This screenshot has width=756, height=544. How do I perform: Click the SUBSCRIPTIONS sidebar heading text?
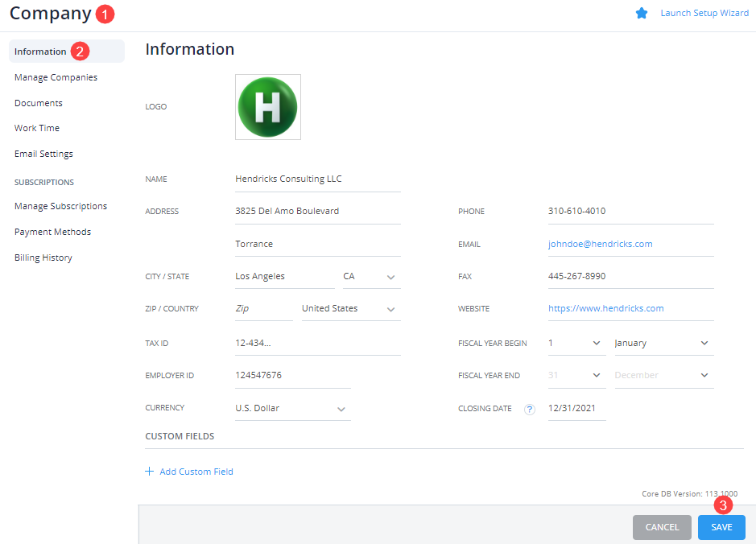click(43, 182)
